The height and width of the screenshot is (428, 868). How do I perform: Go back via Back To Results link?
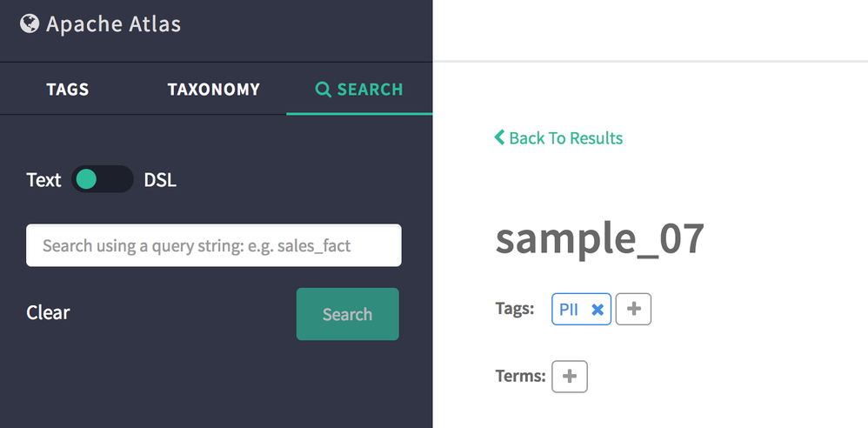565,137
